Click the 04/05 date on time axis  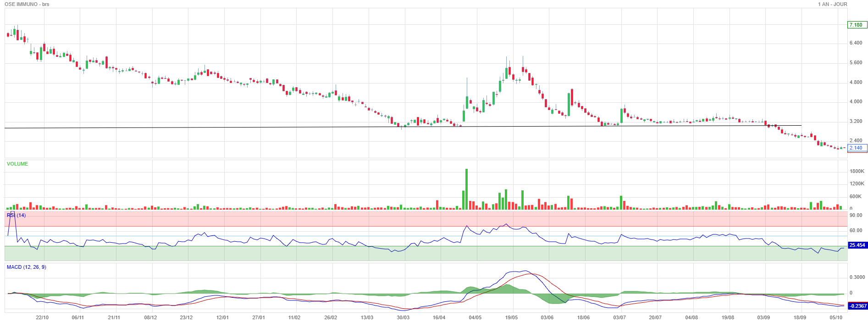tap(475, 317)
